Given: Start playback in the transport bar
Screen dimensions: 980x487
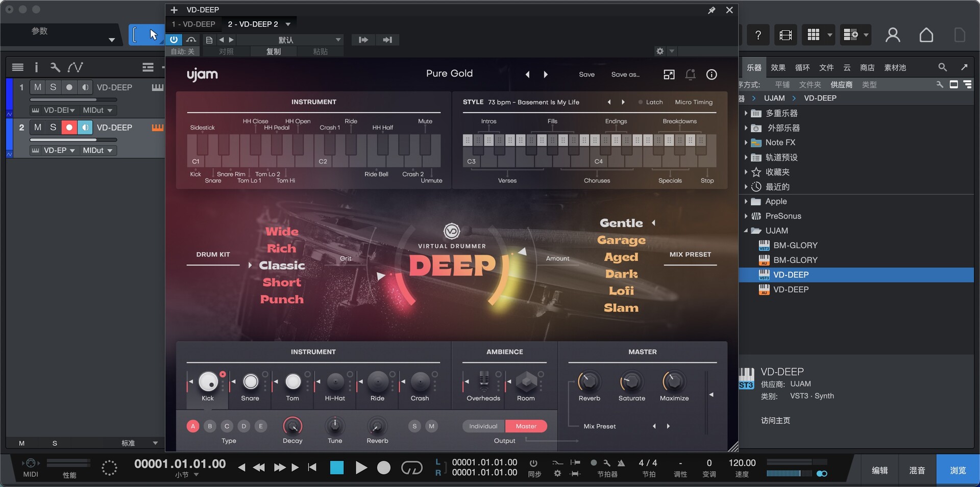Looking at the screenshot, I should (x=361, y=468).
